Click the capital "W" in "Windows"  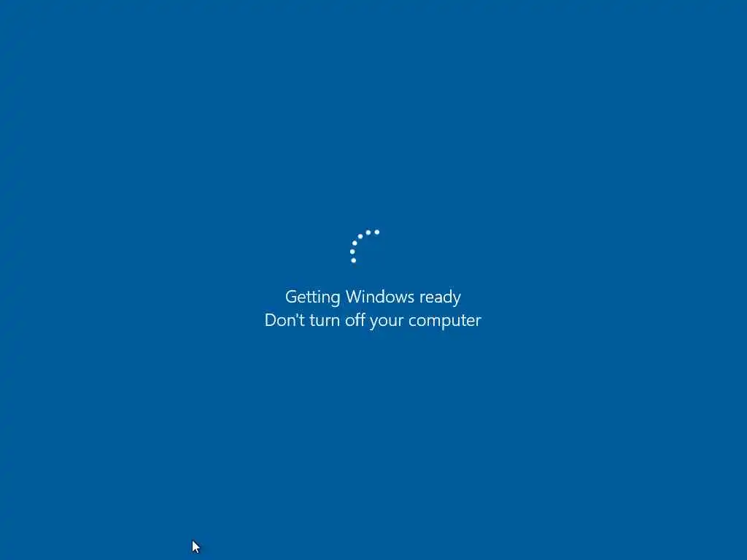coord(355,297)
